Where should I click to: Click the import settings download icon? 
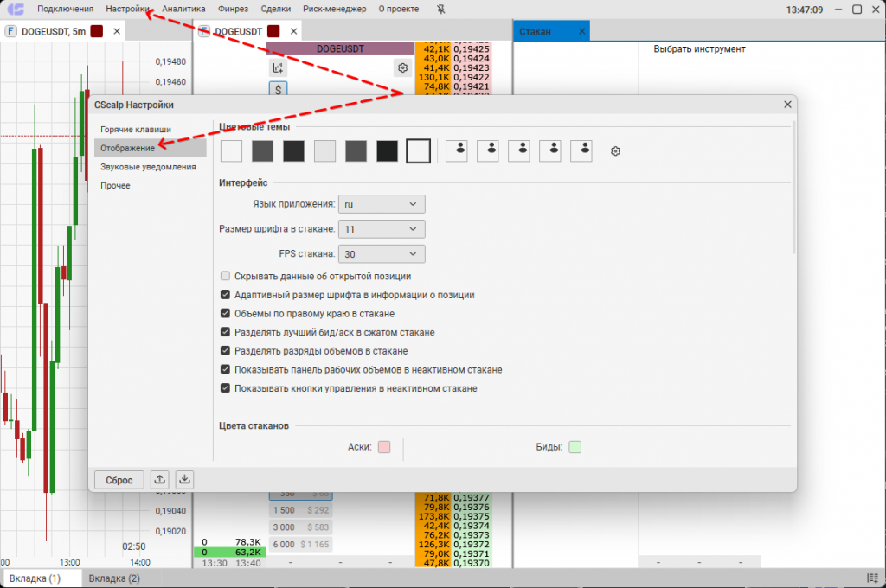(x=185, y=480)
